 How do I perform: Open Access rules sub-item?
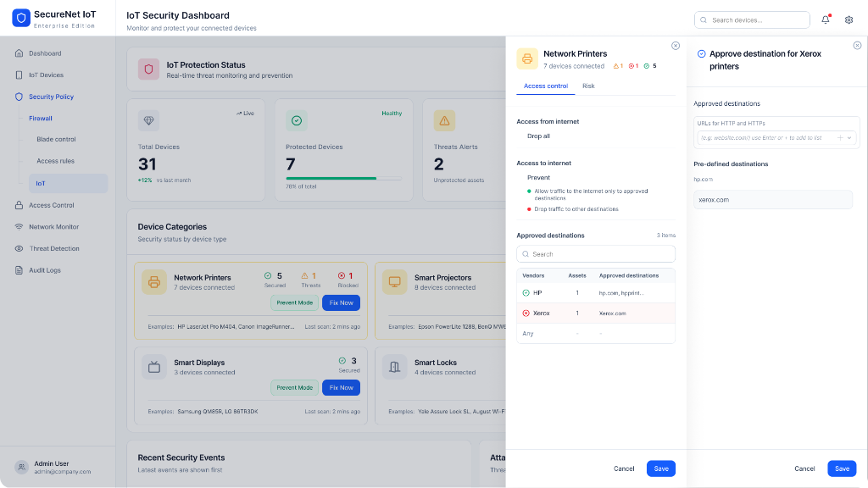pyautogui.click(x=55, y=161)
